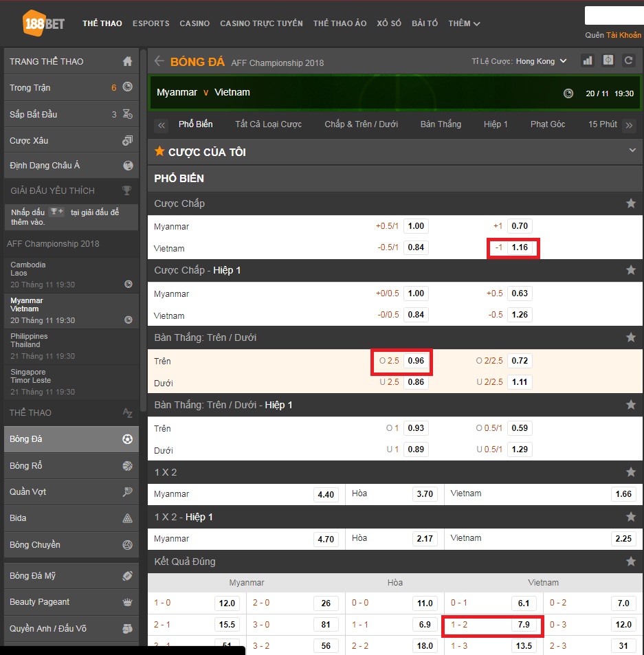The image size is (644, 655).
Task: Click the clock icon beside match date
Action: (x=568, y=93)
